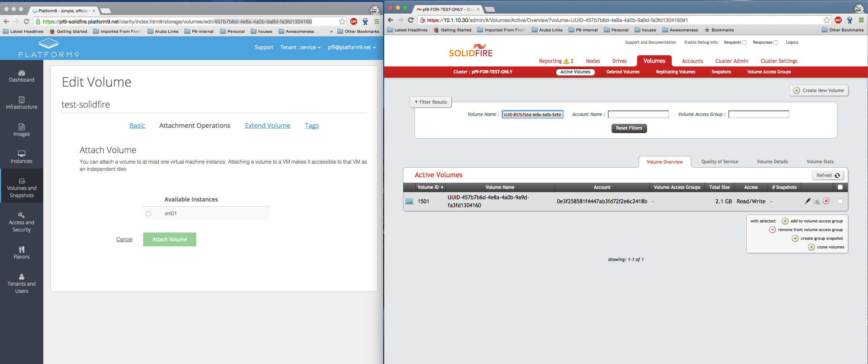
Task: Switch to Quality of Service view
Action: (720, 162)
